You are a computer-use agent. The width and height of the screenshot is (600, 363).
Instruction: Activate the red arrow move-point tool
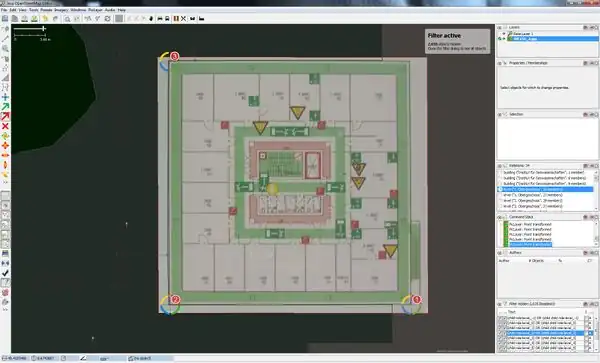[x=5, y=116]
